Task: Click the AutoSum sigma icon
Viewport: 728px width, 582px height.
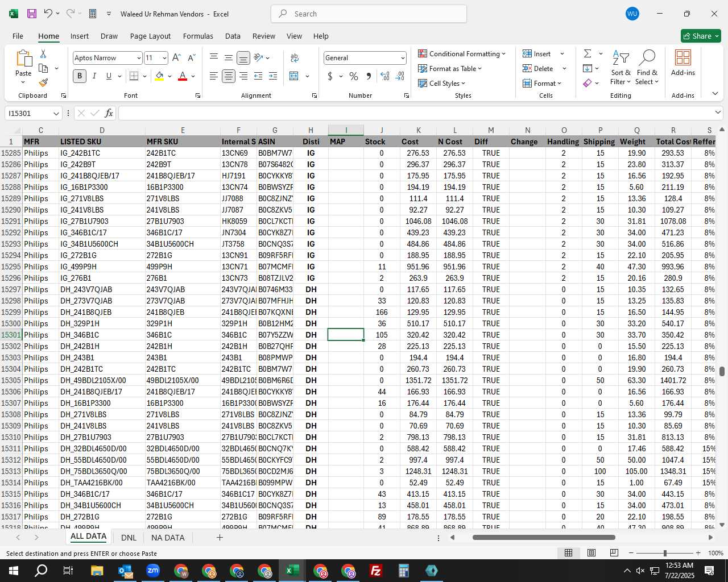Action: coord(588,53)
